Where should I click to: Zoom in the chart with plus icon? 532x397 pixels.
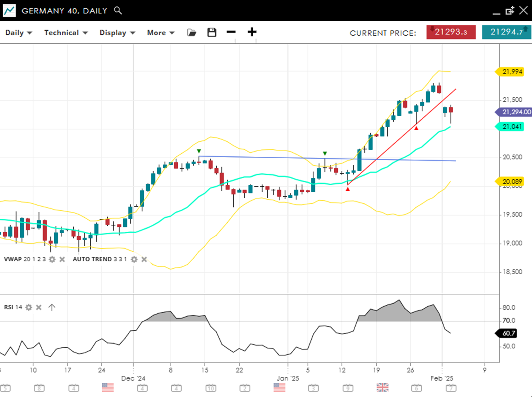(x=252, y=32)
